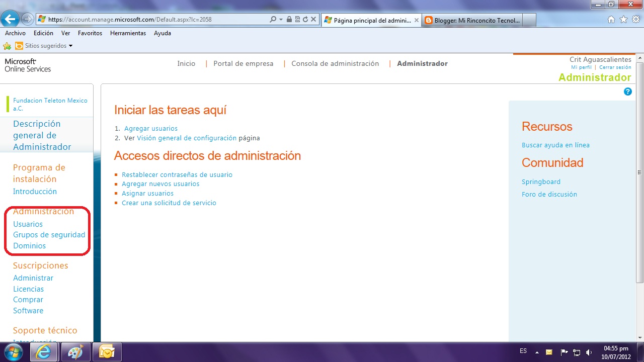Click the mail envelope tray icon

pyautogui.click(x=549, y=352)
